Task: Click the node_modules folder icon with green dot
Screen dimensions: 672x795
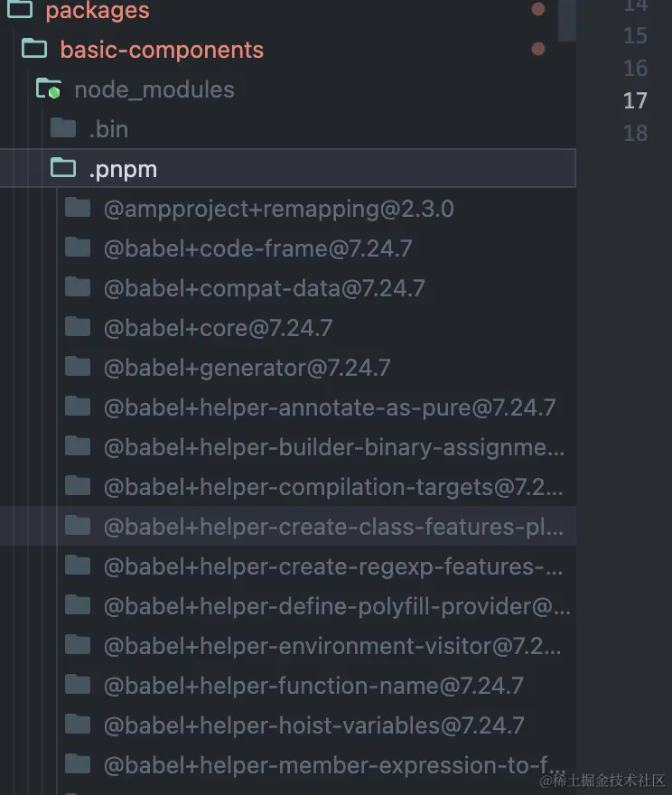Action: (x=48, y=89)
